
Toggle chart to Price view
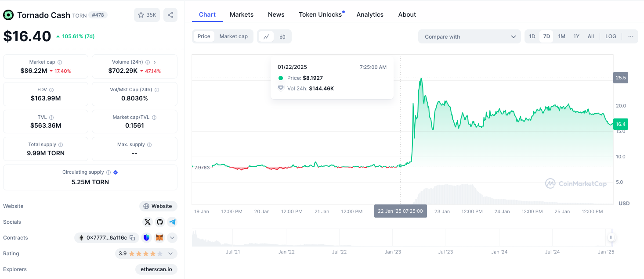204,36
